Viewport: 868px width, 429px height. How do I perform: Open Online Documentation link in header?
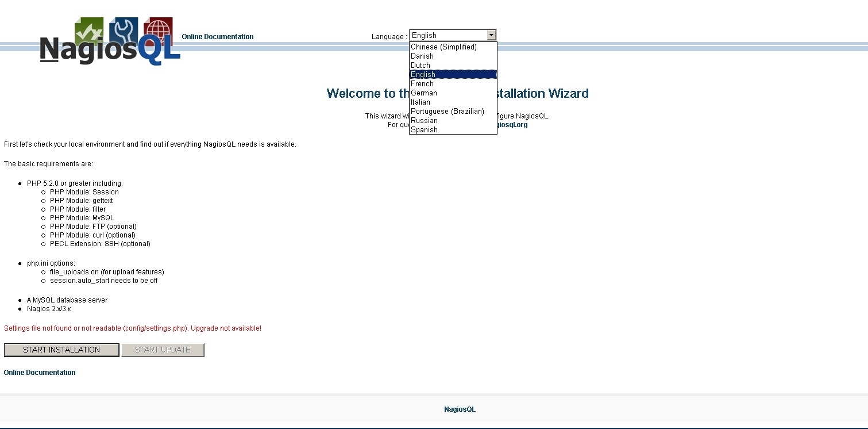[x=218, y=37]
